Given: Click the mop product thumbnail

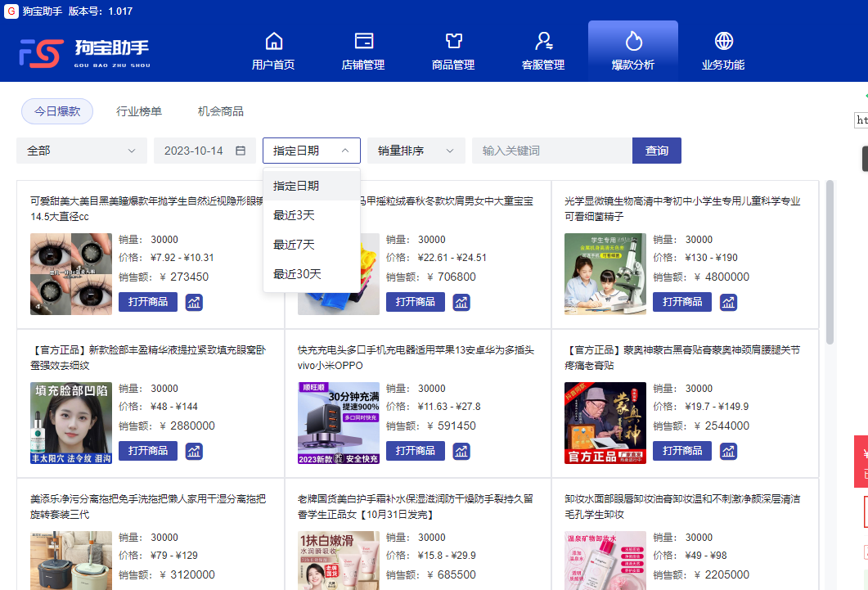Looking at the screenshot, I should (71, 560).
